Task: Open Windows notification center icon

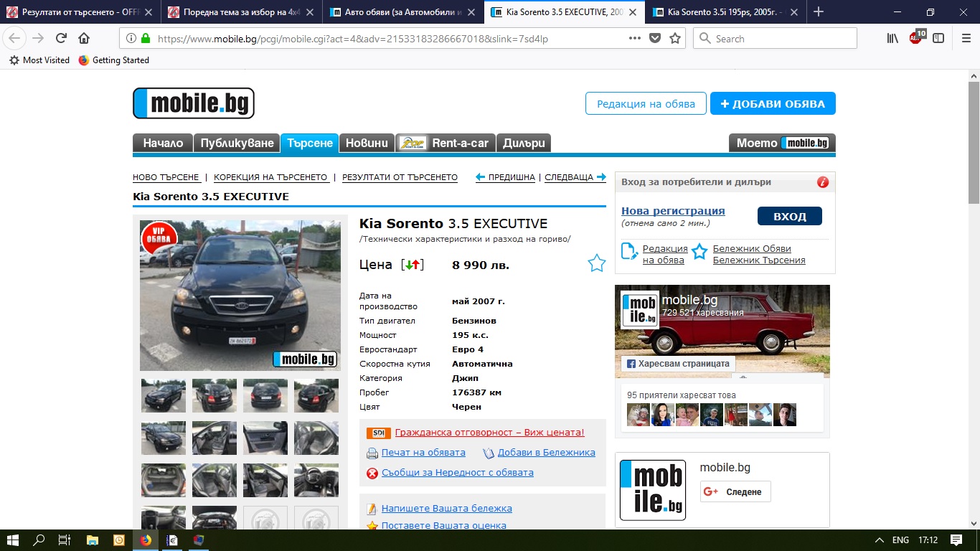Action: click(956, 540)
